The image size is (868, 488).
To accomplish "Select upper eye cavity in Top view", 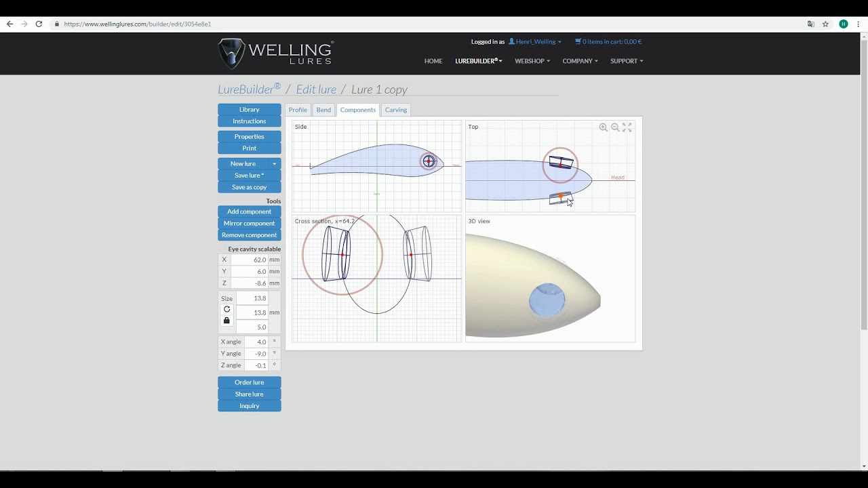I will point(561,163).
